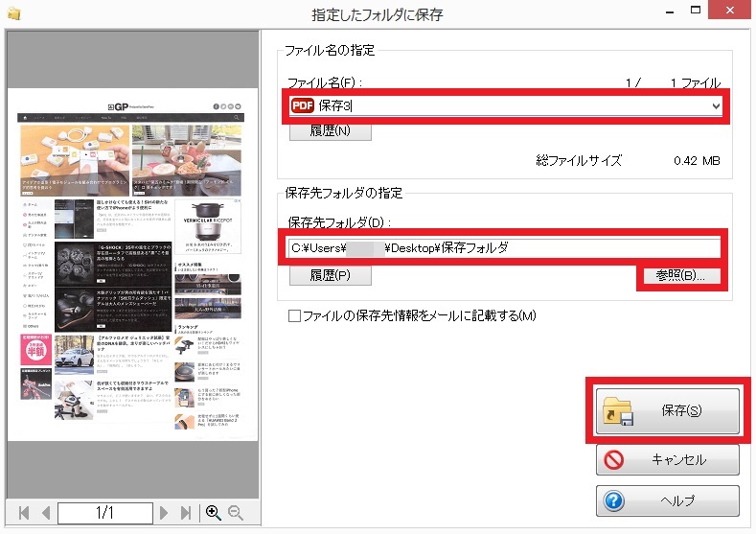The height and width of the screenshot is (534, 756).
Task: Click the PDF icon beside the file name
Action: (x=303, y=105)
